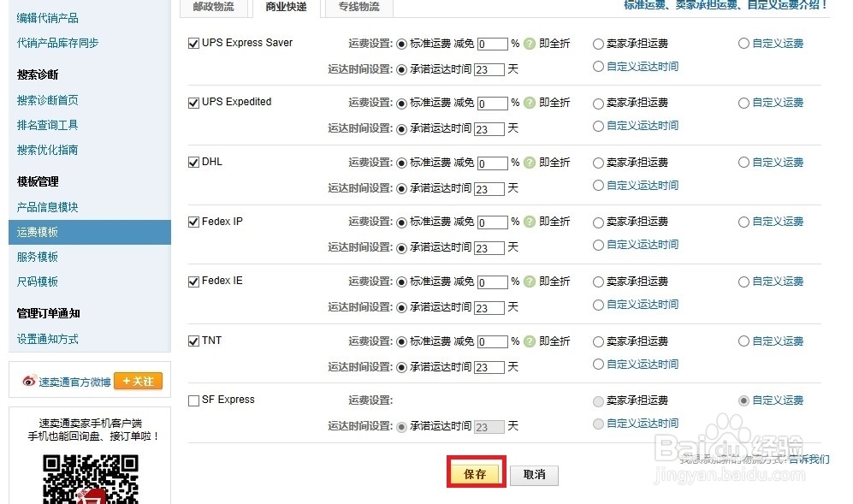Uncheck the UPS Express Saver checkbox
The image size is (853, 504).
pyautogui.click(x=193, y=44)
